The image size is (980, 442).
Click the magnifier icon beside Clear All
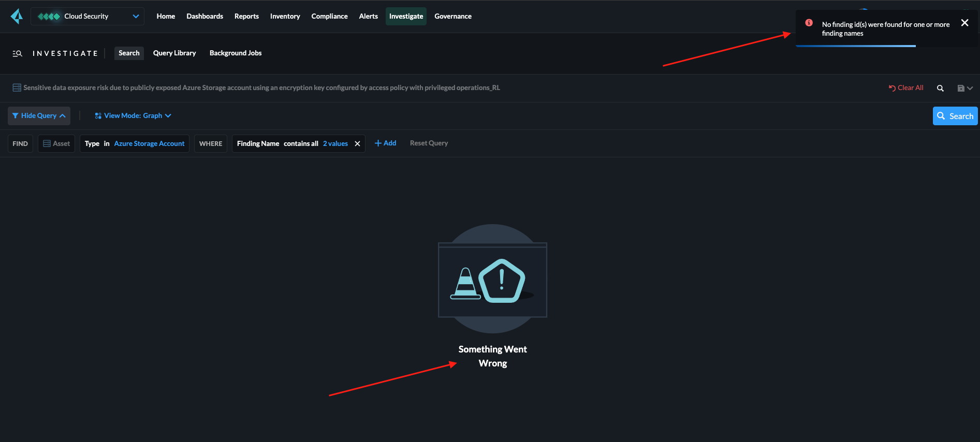pos(940,89)
